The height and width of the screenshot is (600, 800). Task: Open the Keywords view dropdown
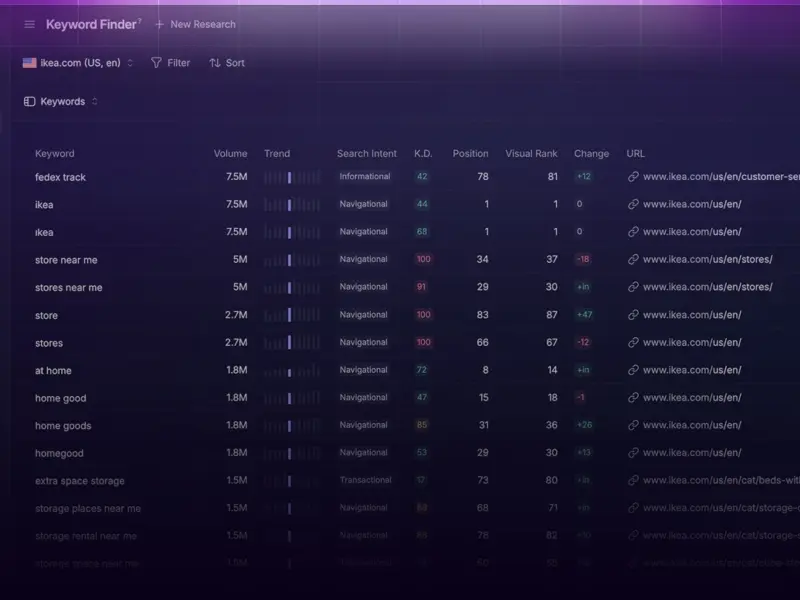point(61,102)
